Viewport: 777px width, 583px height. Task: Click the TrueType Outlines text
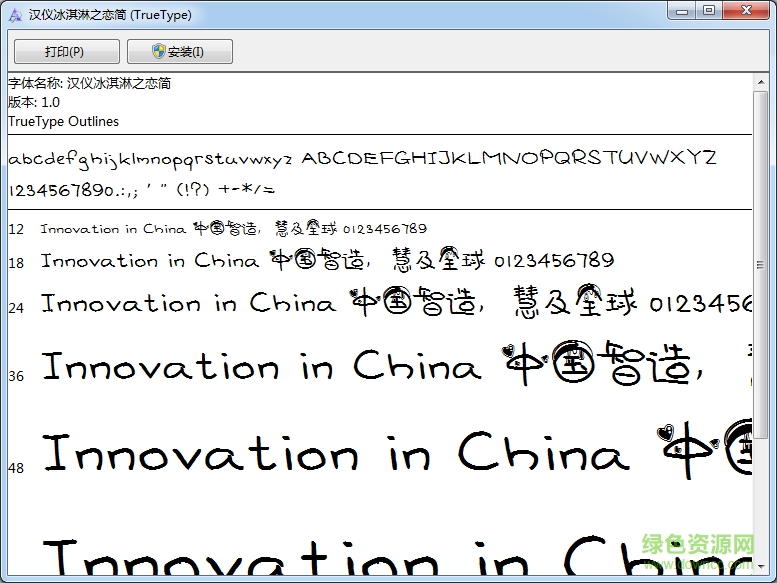[63, 121]
